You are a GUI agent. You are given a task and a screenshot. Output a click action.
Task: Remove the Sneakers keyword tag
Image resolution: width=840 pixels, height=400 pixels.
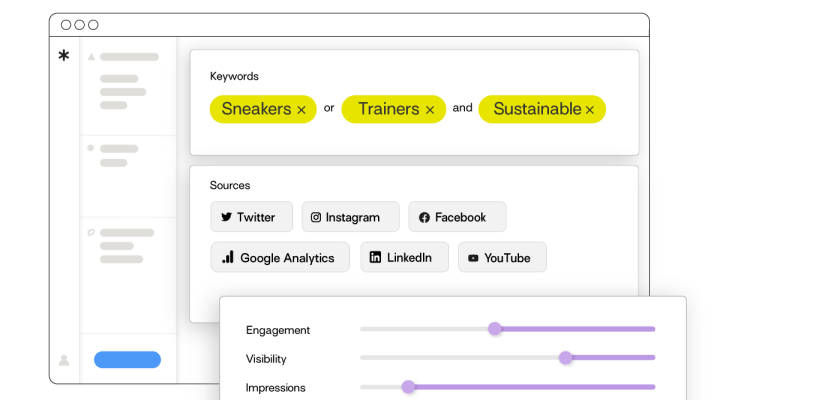point(301,110)
